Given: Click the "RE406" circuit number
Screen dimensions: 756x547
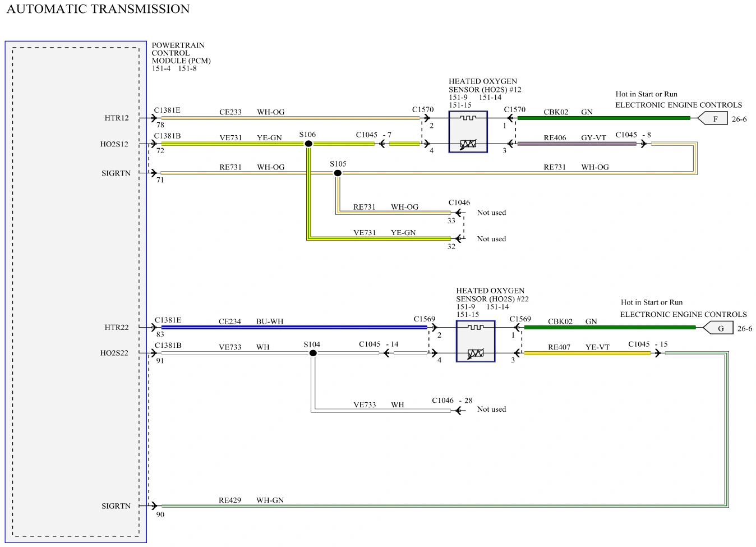Looking at the screenshot, I should tap(555, 137).
